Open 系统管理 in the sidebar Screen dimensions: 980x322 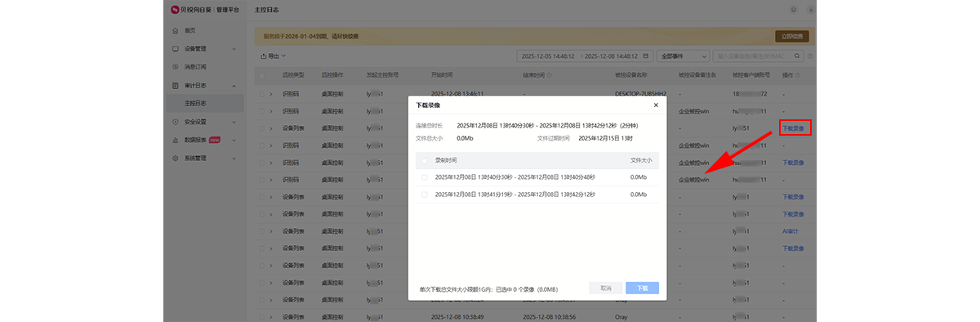pos(195,158)
